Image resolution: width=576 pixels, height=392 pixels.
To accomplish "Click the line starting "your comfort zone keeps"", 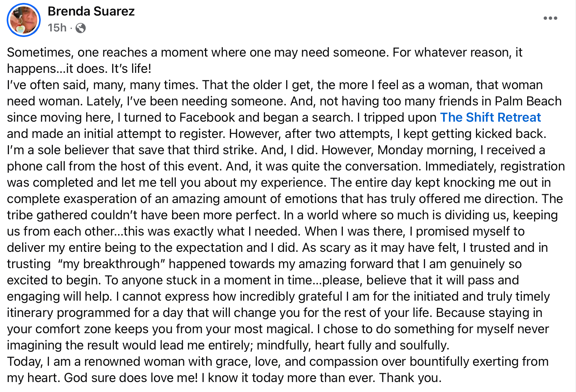I will (x=278, y=329).
